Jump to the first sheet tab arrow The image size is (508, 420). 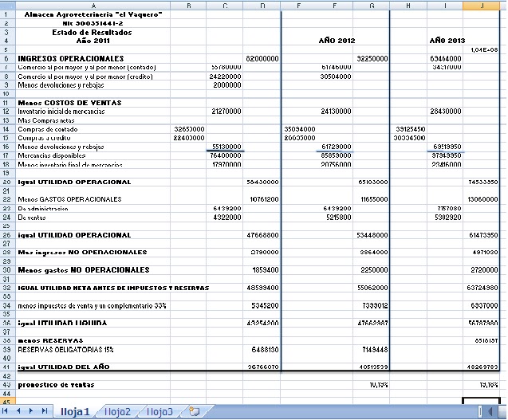click(x=5, y=411)
